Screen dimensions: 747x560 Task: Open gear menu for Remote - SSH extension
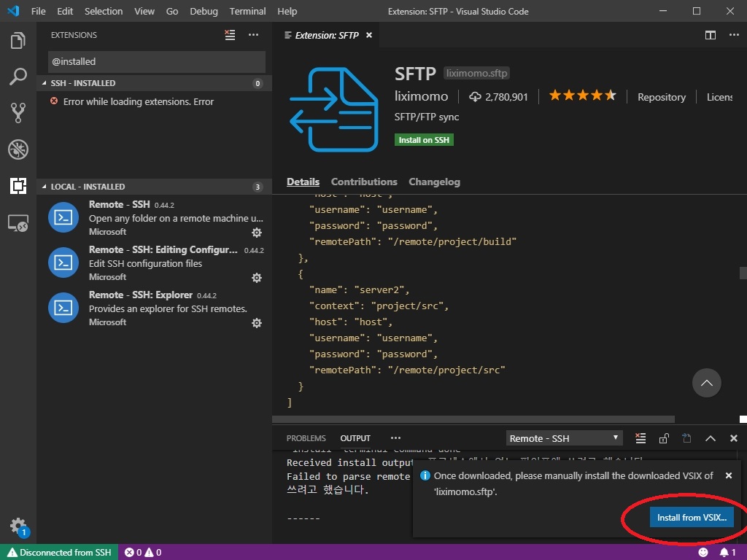[x=257, y=233]
